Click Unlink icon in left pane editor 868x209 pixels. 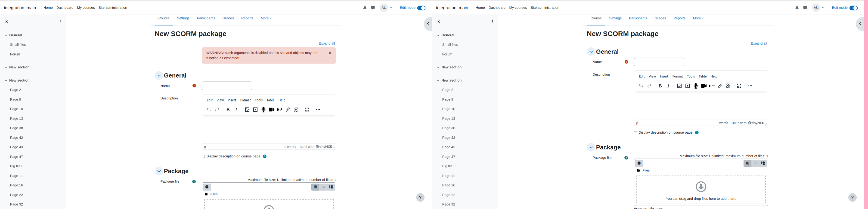(296, 110)
